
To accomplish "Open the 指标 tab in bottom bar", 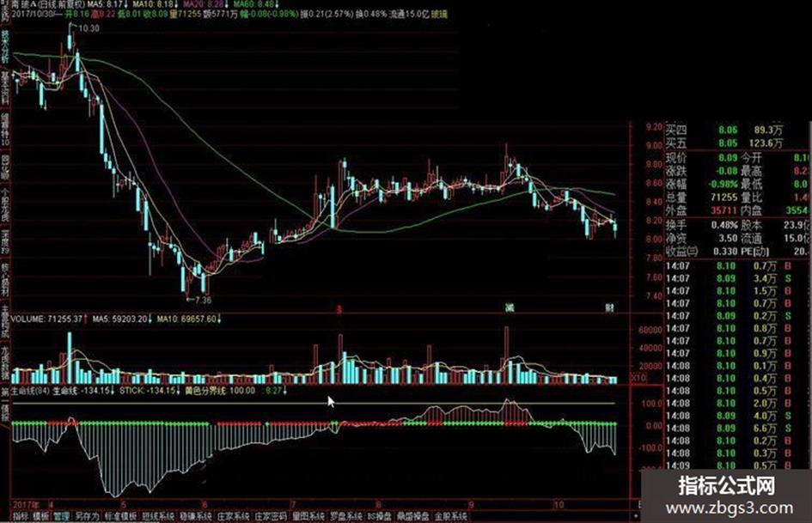I will [21, 516].
